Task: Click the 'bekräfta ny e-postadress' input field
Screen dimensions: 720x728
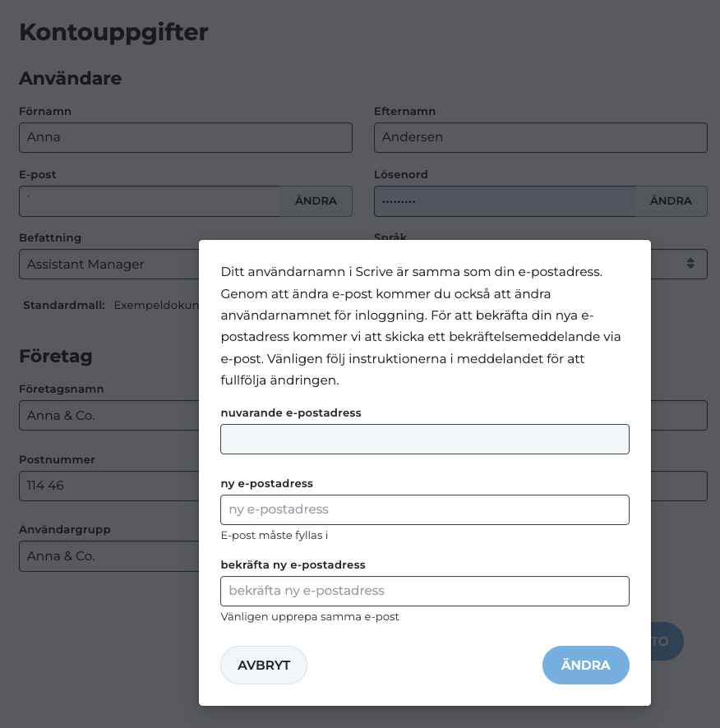Action: tap(424, 591)
